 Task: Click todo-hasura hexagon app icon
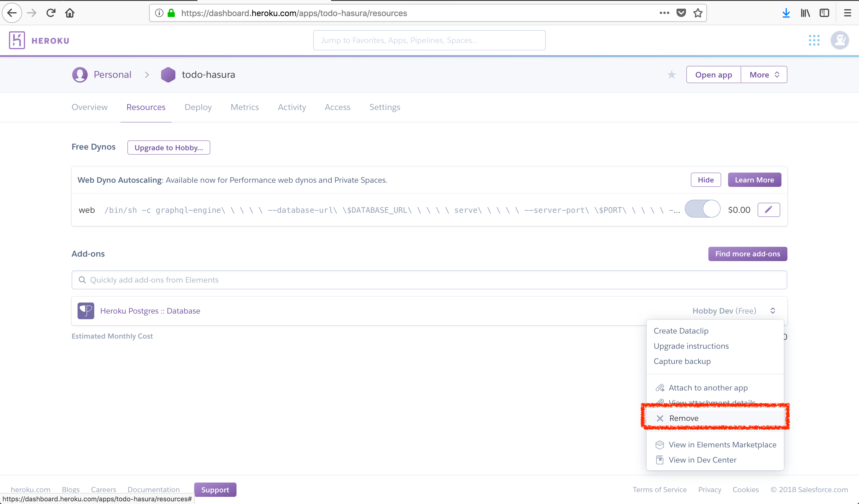168,75
